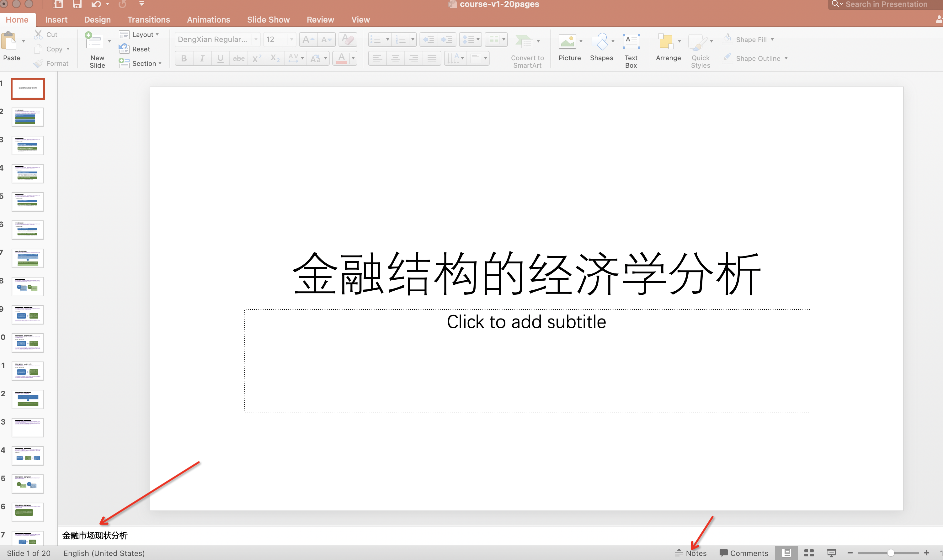943x560 pixels.
Task: Open the Animations tab
Action: pyautogui.click(x=208, y=20)
